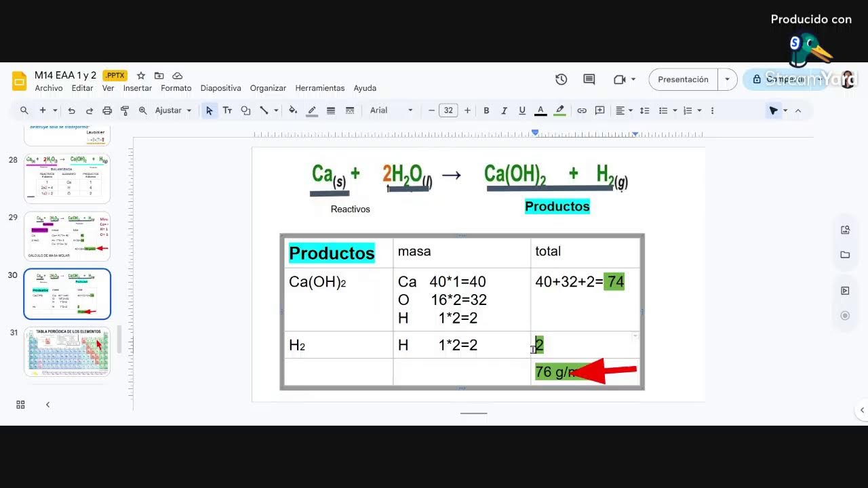Start the slideshow with Presentación

pos(684,79)
